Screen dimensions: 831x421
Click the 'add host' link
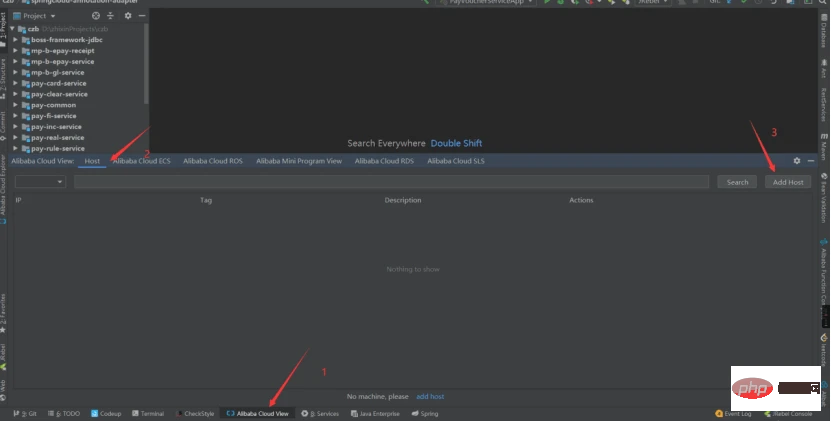click(430, 397)
